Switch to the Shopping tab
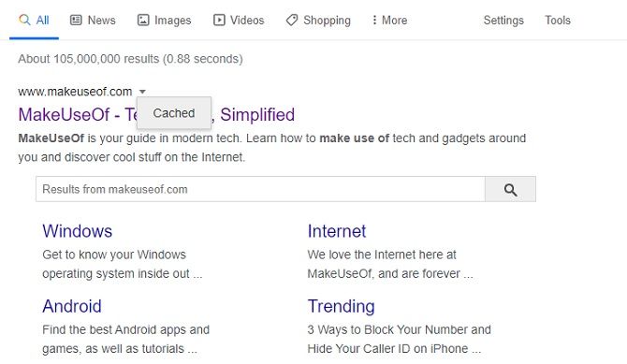Screen dimensions: 627x364 (318, 20)
